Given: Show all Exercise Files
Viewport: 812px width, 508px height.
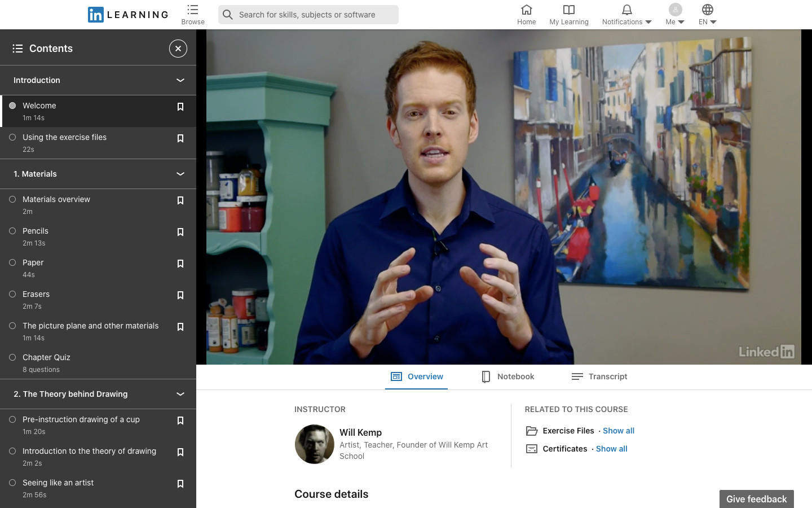Looking at the screenshot, I should pyautogui.click(x=619, y=431).
